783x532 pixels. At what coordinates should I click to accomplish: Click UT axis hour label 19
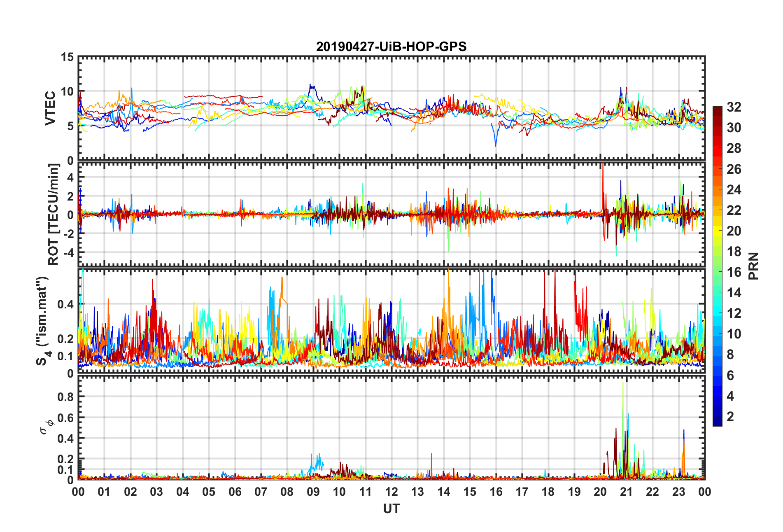point(574,492)
